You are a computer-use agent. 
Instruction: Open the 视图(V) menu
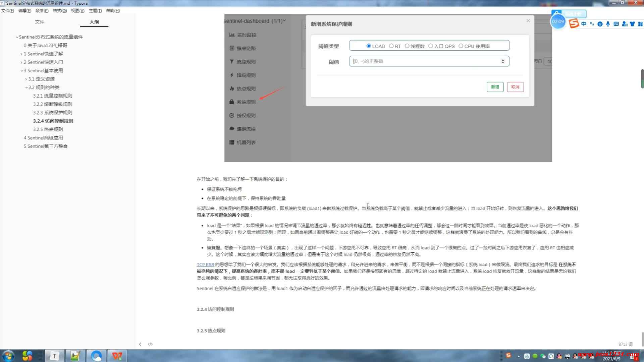[77, 11]
